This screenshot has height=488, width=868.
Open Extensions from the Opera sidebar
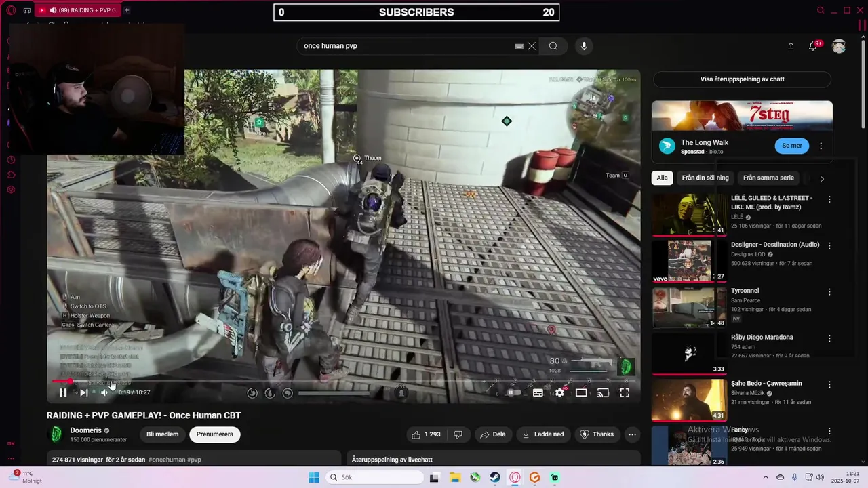point(11,175)
